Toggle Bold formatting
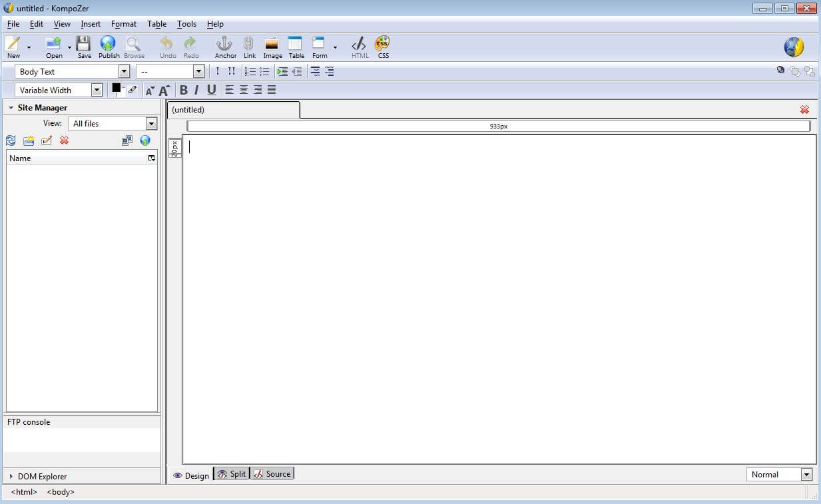Screen dimensions: 821x504 (x=184, y=90)
